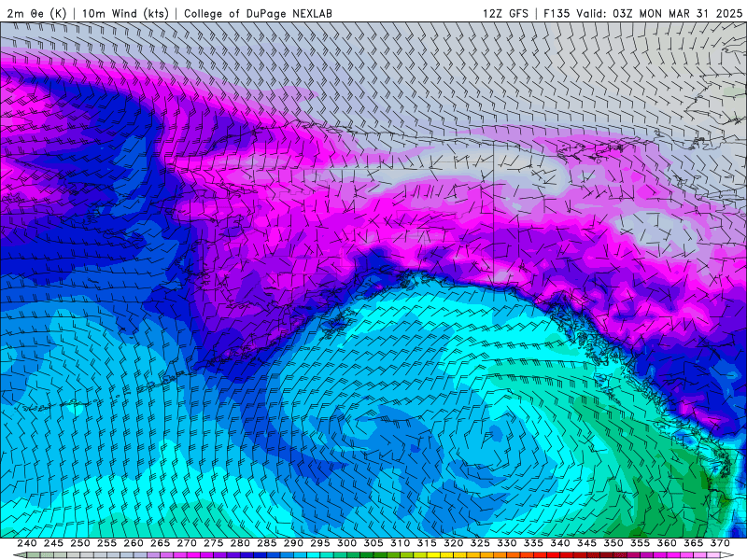Click the 265 color scale label
Image resolution: width=747 pixels, height=560 pixels.
(160, 543)
